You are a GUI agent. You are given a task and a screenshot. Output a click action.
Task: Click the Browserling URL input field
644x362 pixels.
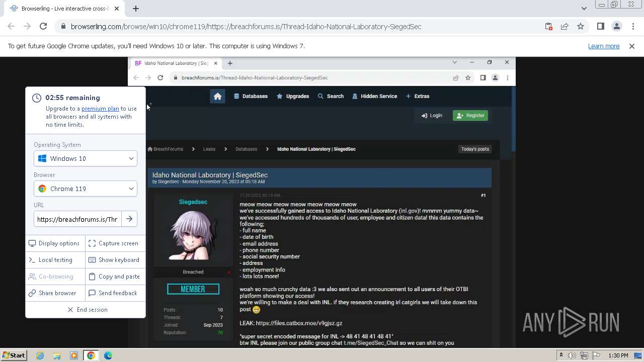click(77, 219)
